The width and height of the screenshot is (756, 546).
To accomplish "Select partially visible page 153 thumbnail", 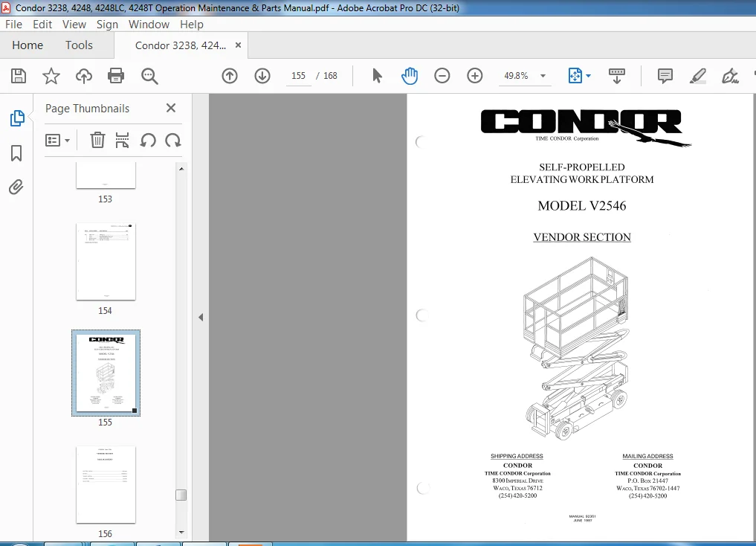I will pos(106,176).
